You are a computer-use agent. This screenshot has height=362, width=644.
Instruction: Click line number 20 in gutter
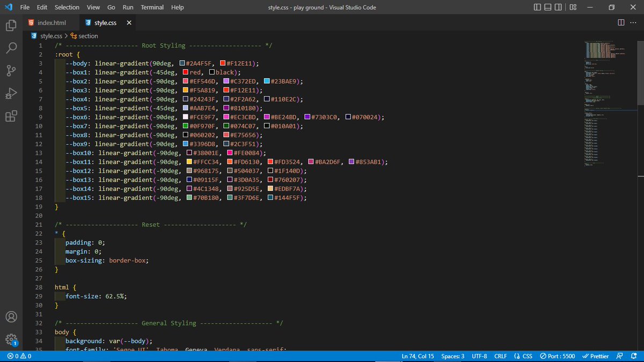tap(40, 216)
